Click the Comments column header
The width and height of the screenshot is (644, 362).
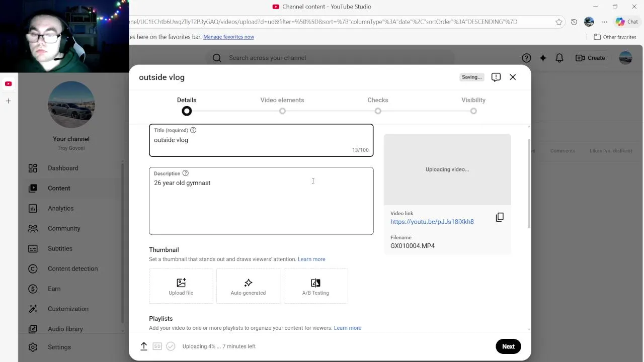coord(562,151)
